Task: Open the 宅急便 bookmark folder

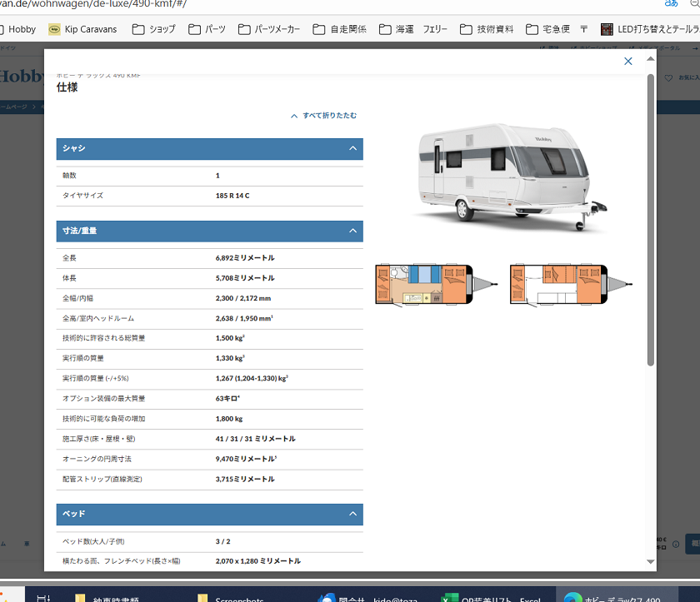Action: (547, 29)
